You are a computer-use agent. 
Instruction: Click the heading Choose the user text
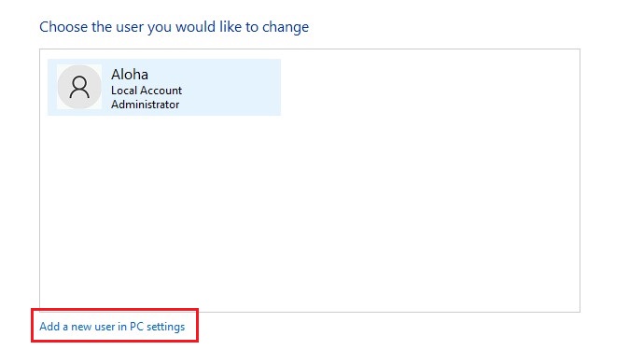pyautogui.click(x=175, y=27)
